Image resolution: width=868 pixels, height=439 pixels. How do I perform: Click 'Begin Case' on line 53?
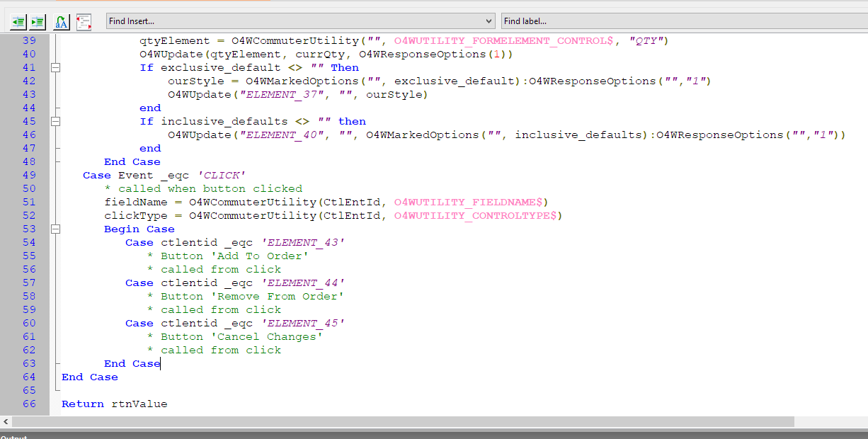[x=139, y=229]
